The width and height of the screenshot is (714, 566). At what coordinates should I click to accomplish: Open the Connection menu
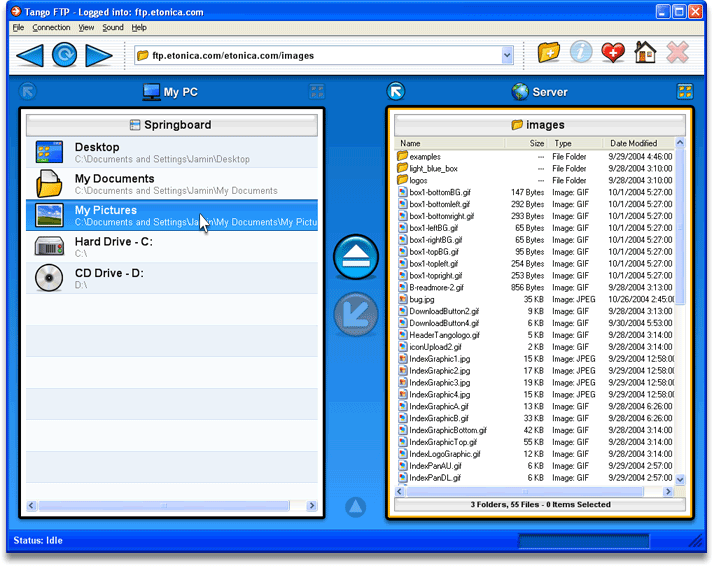tap(51, 27)
